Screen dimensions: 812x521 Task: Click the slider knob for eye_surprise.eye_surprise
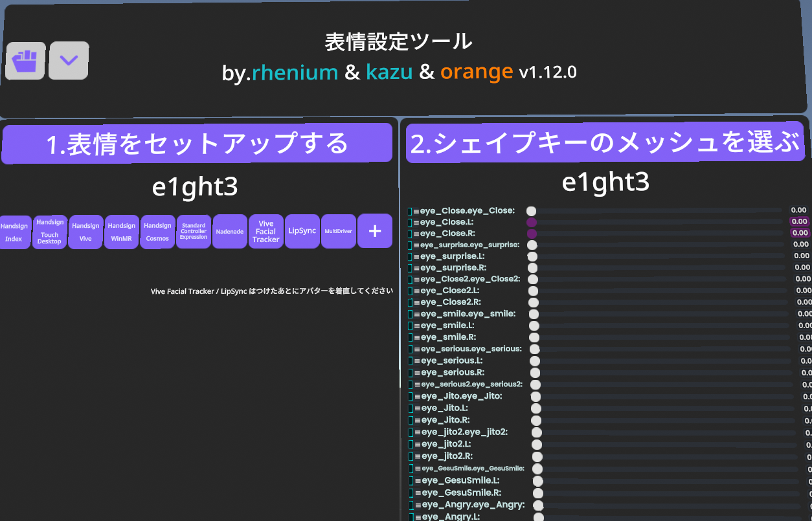pos(532,245)
